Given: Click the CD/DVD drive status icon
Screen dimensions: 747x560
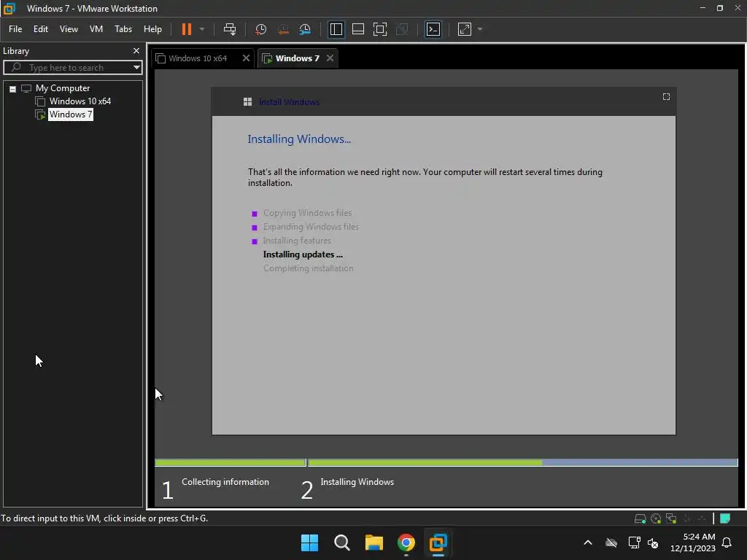Looking at the screenshot, I should (x=656, y=518).
